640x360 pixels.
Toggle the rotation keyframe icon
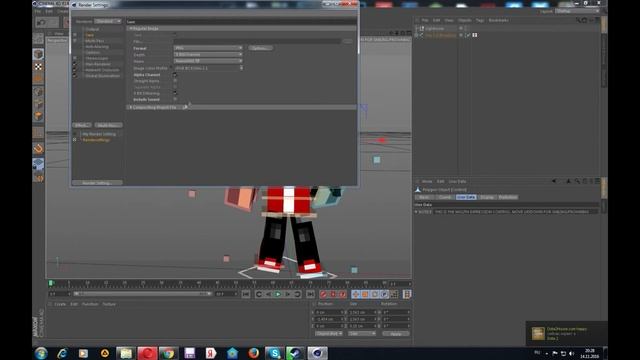click(375, 294)
